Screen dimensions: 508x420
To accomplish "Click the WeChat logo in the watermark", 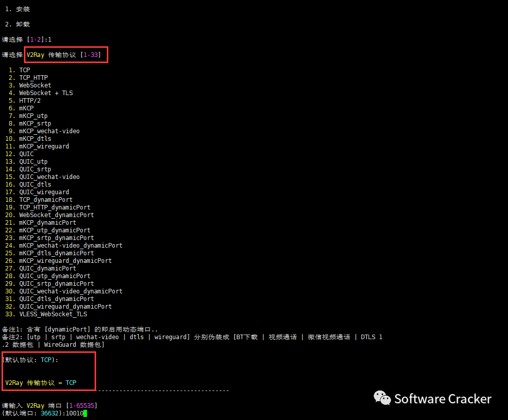I will click(382, 398).
